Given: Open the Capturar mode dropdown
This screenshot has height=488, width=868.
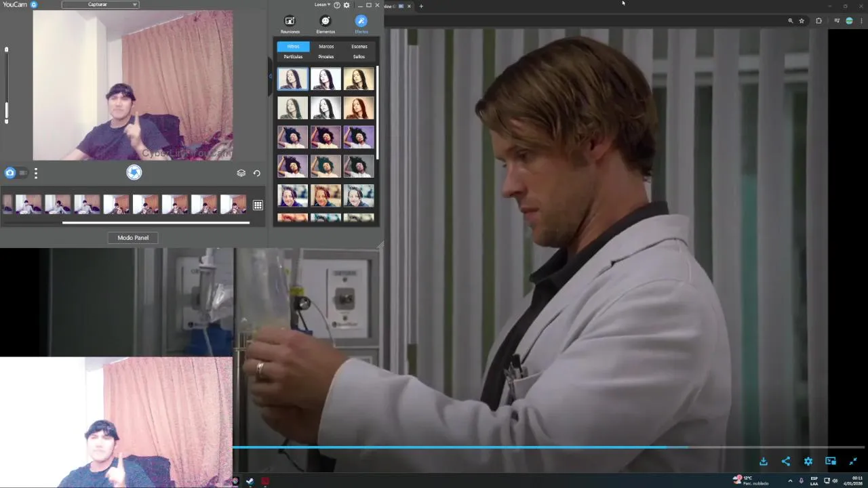Looking at the screenshot, I should [x=100, y=5].
